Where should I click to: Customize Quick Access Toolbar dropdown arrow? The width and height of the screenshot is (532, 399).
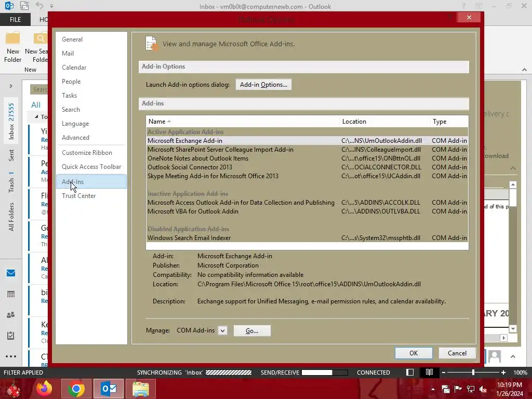(51, 6)
